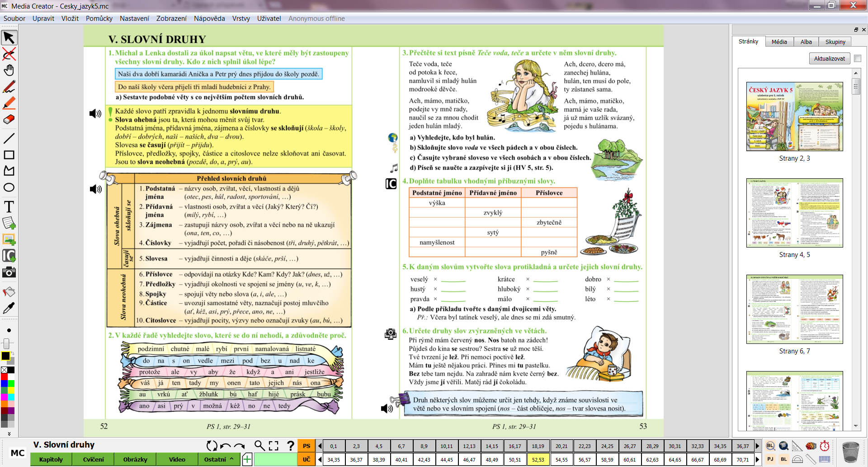Add an interactive exercise with the IC-plus icon
868x467 pixels.
point(9,256)
